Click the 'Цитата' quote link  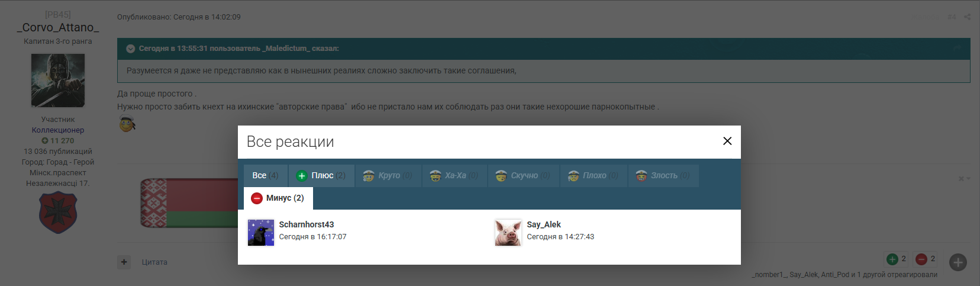154,262
